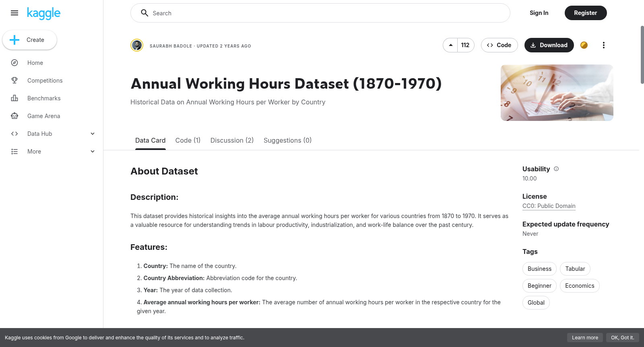Open Benchmarks via bar chart icon
This screenshot has height=347, width=644.
[x=14, y=98]
